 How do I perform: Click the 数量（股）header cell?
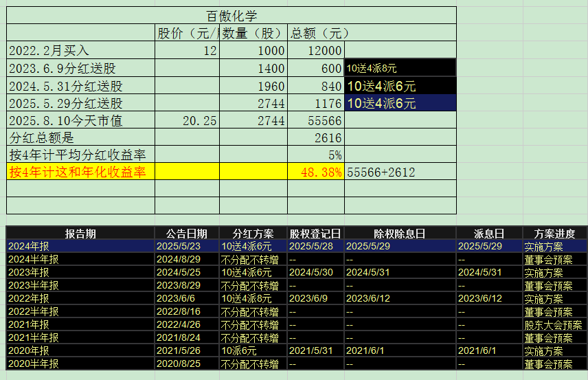point(253,33)
